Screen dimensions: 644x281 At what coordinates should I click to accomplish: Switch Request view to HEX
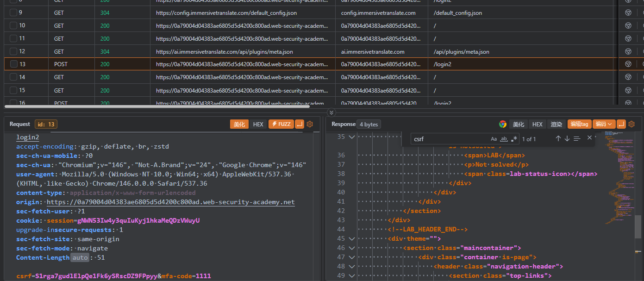[x=258, y=124]
